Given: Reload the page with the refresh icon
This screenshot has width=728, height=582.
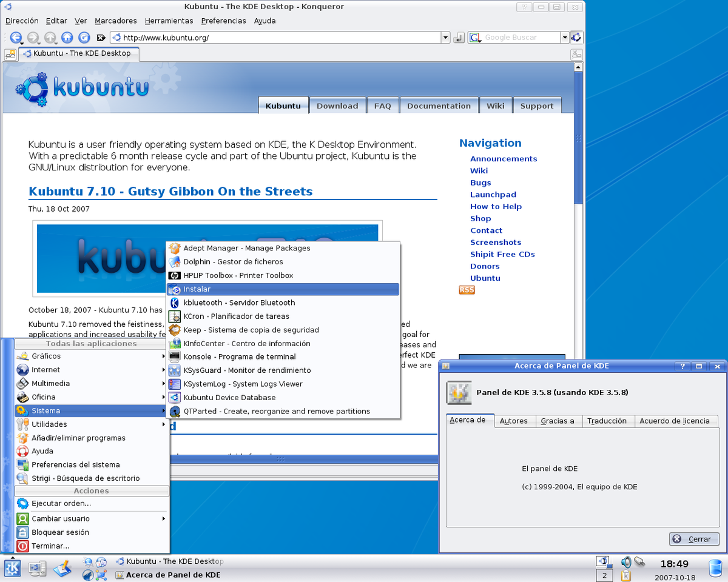Looking at the screenshot, I should click(84, 38).
